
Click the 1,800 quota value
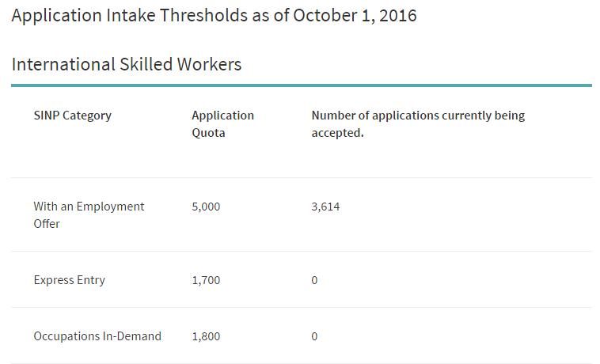point(206,336)
